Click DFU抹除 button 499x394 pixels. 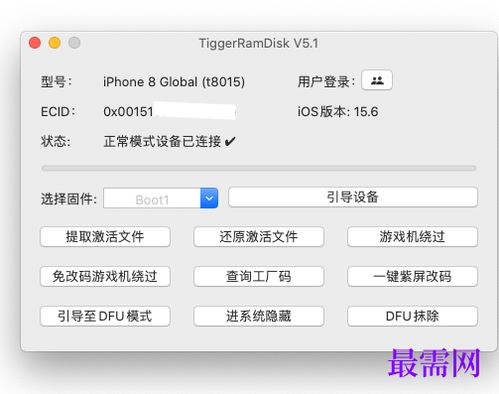tap(412, 316)
